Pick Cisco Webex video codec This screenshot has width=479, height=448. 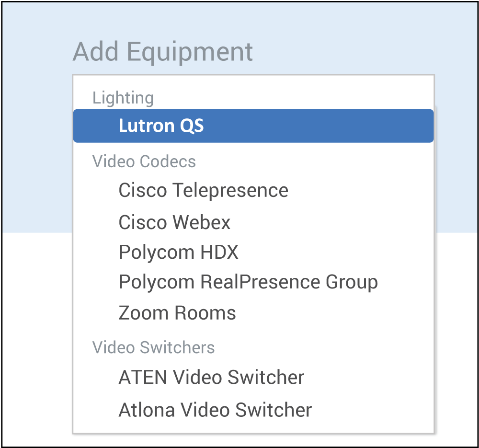point(174,223)
